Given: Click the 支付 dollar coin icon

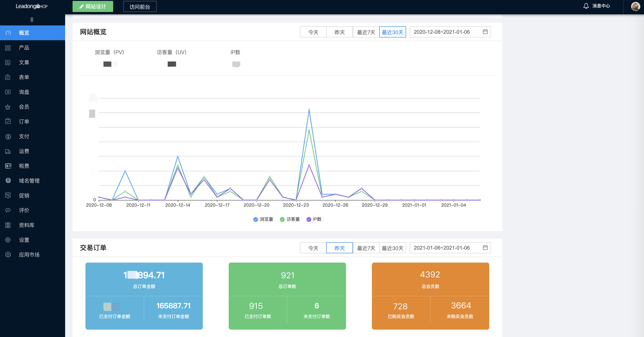Looking at the screenshot, I should 8,137.
